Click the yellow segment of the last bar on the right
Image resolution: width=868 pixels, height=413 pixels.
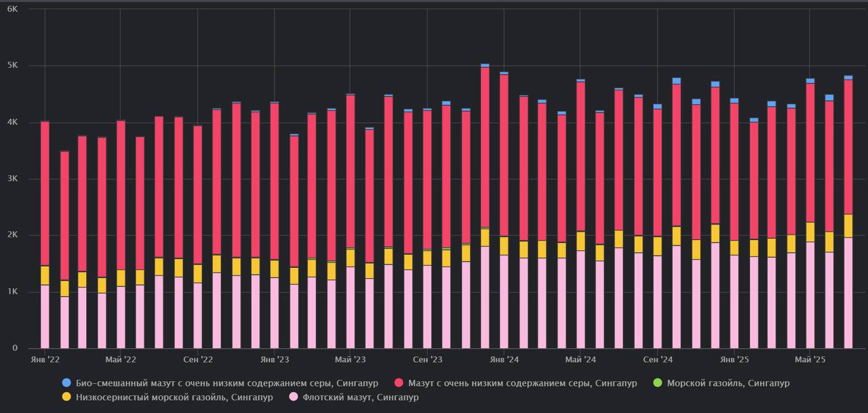click(x=848, y=226)
